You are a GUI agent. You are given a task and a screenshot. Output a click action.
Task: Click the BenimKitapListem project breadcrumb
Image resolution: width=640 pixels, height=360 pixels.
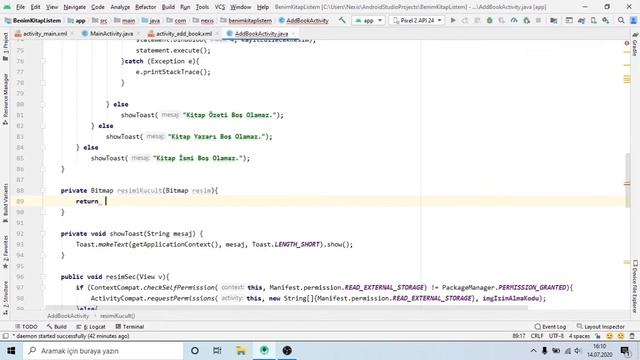[33, 20]
